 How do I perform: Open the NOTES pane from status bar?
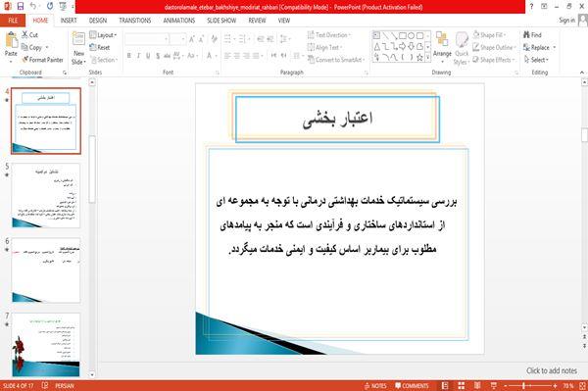(375, 386)
